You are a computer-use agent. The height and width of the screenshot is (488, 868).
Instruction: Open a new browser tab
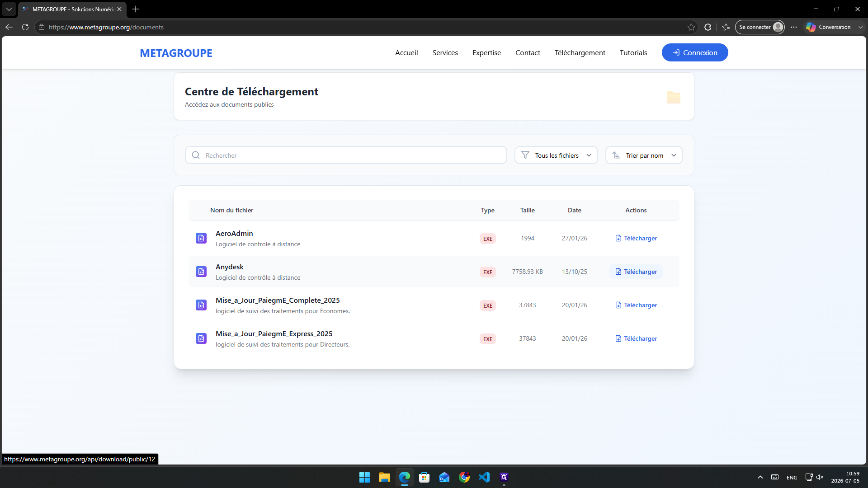136,9
